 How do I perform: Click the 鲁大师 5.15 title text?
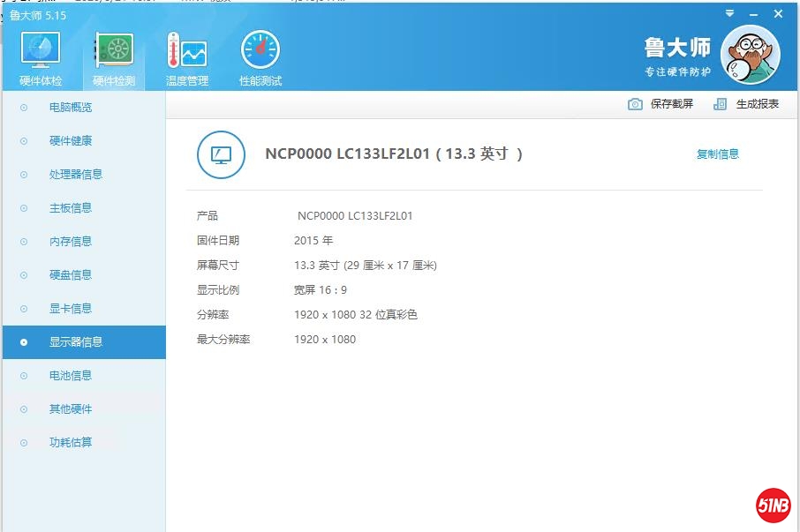point(38,16)
